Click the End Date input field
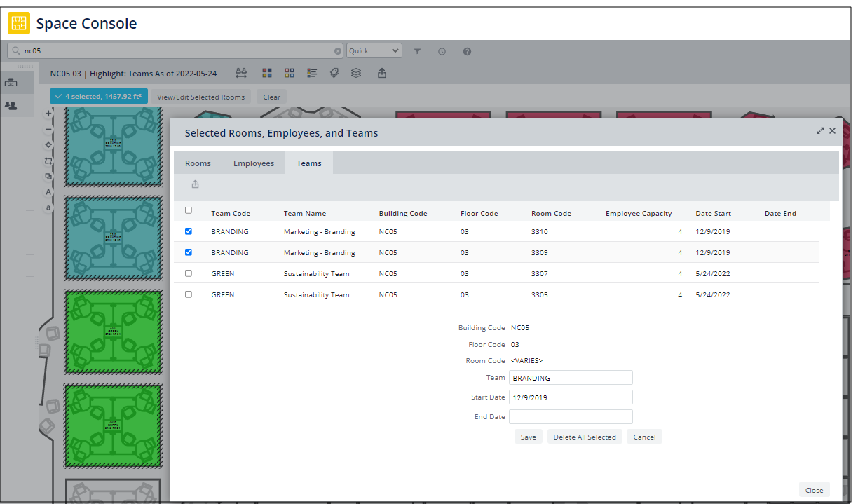Image resolution: width=858 pixels, height=504 pixels. (x=571, y=417)
